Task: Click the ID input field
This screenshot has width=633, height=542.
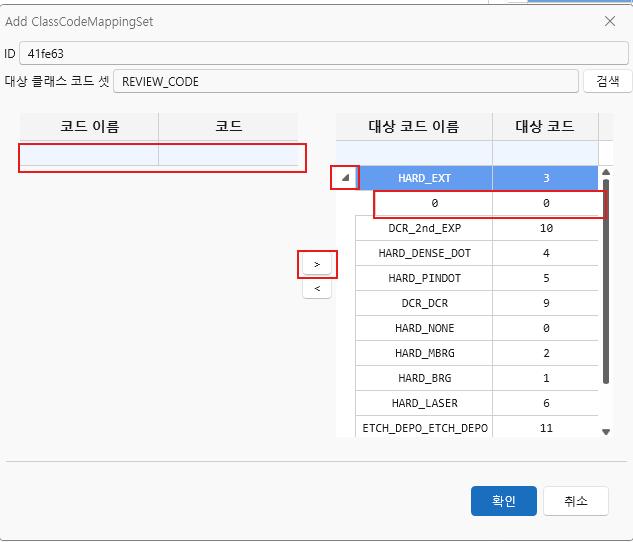Action: tap(324, 53)
